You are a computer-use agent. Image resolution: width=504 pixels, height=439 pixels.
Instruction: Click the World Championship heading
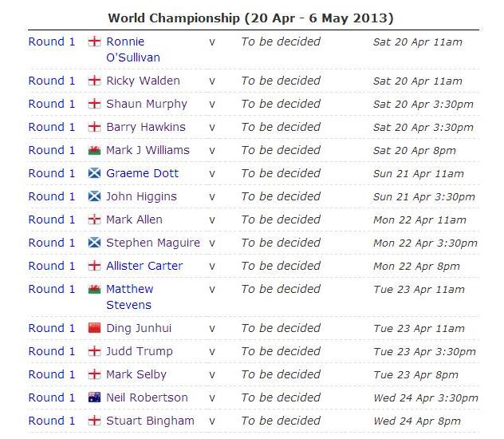(250, 18)
